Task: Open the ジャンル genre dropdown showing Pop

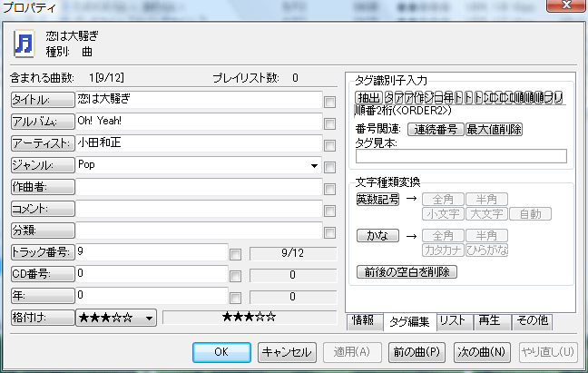Action: click(314, 165)
